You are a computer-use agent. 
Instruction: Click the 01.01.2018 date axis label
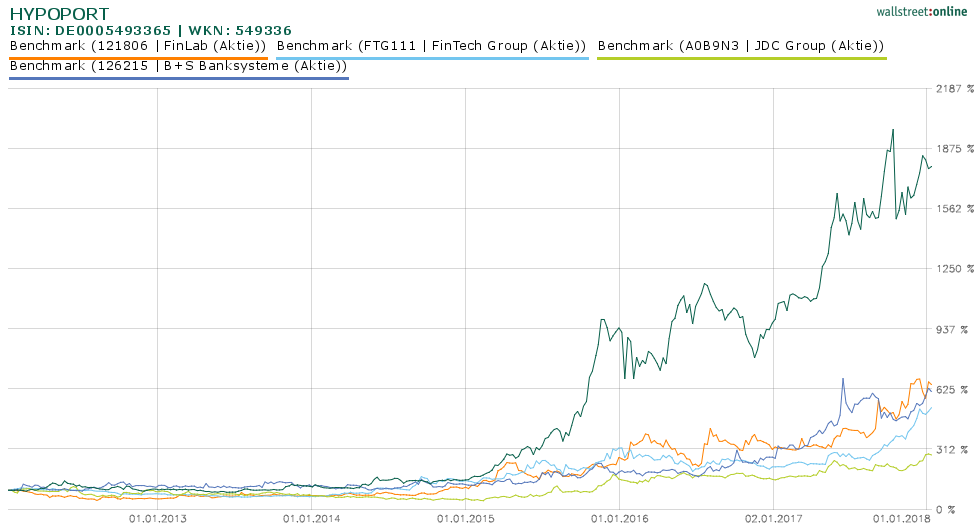point(901,519)
